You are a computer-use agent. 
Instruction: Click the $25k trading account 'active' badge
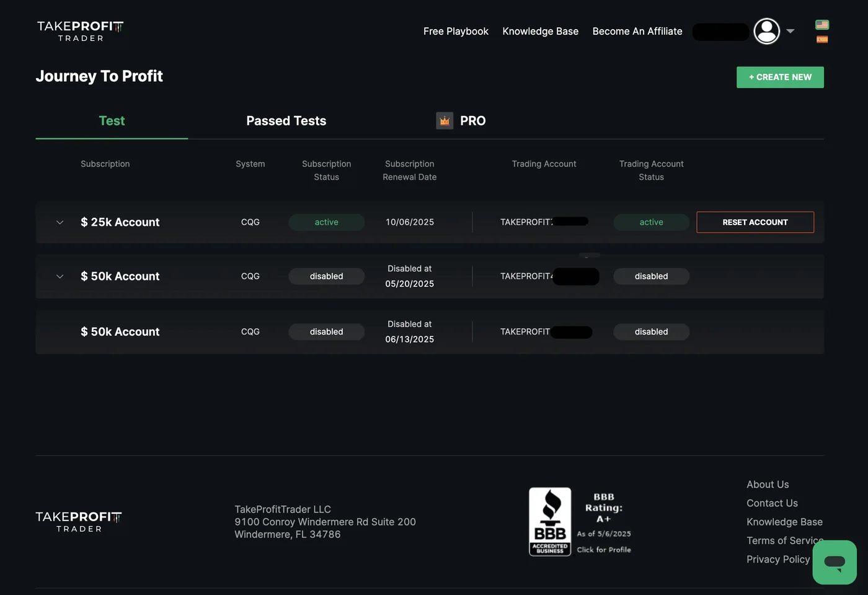(x=652, y=222)
